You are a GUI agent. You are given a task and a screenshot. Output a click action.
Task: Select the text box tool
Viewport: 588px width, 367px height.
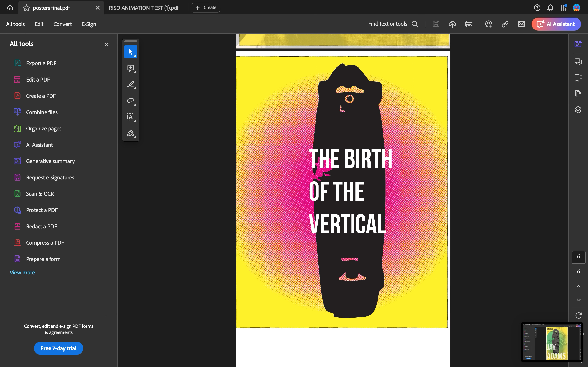click(x=130, y=117)
